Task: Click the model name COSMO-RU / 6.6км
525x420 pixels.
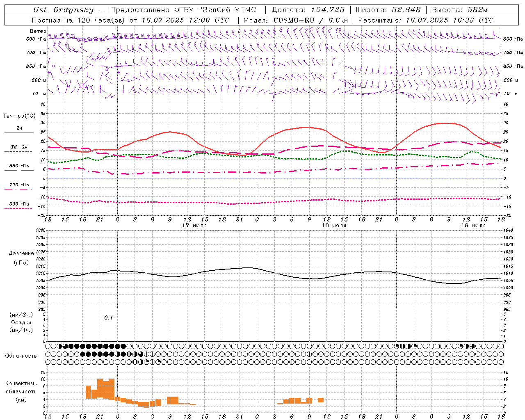Action: pos(310,20)
